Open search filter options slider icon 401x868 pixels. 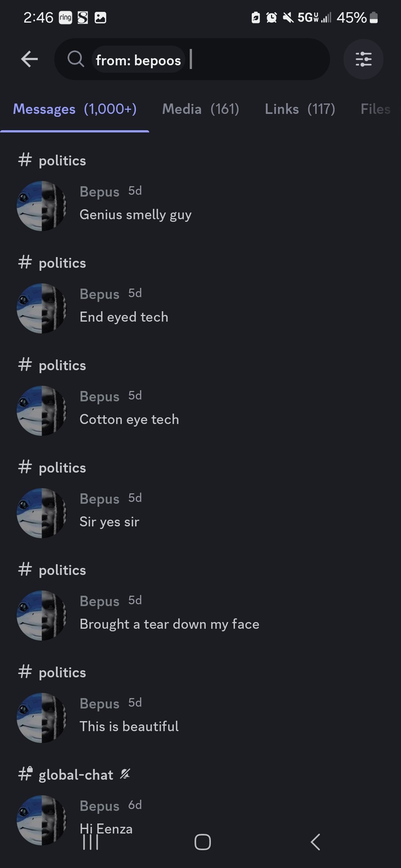363,59
